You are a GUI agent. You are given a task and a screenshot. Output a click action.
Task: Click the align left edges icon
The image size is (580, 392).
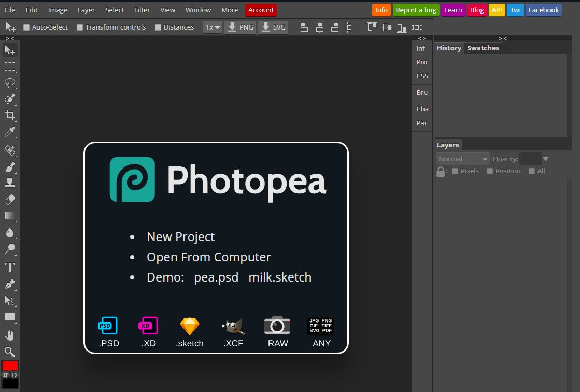click(304, 27)
